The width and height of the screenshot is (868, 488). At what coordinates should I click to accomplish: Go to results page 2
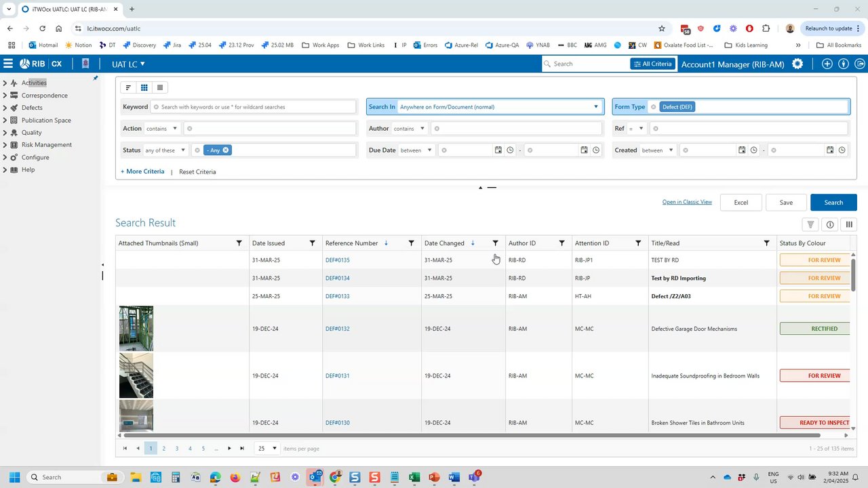tap(163, 449)
